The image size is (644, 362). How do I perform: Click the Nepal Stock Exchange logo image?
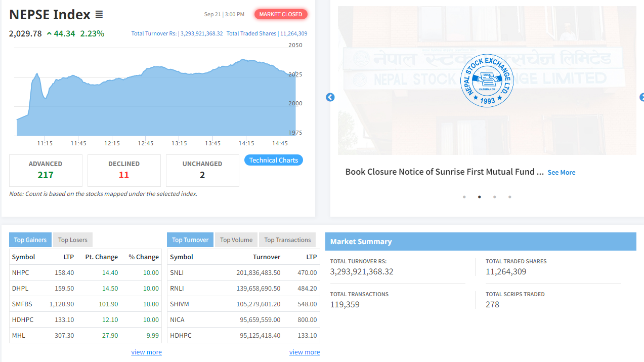(x=487, y=81)
